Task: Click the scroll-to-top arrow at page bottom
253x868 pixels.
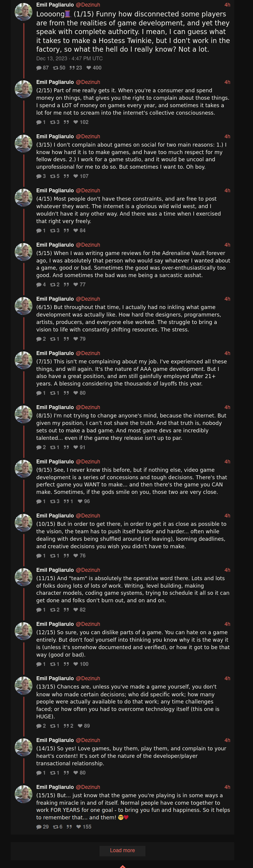Action: click(122, 866)
